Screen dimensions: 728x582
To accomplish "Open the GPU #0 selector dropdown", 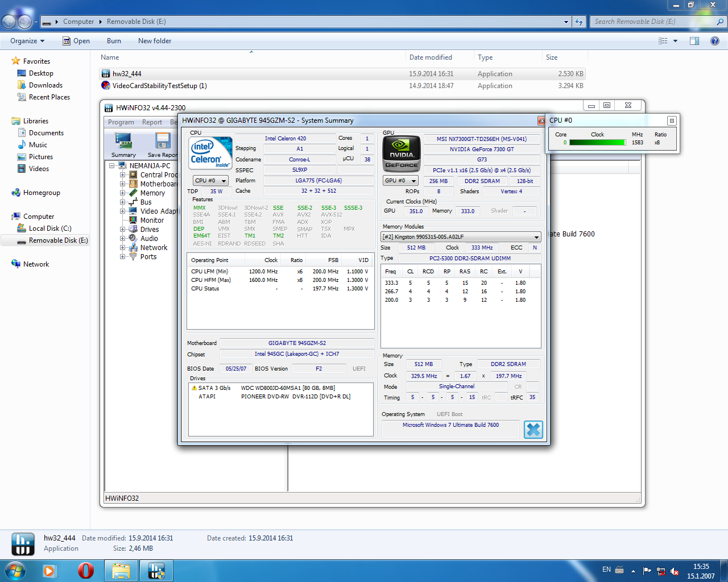I will pos(400,181).
